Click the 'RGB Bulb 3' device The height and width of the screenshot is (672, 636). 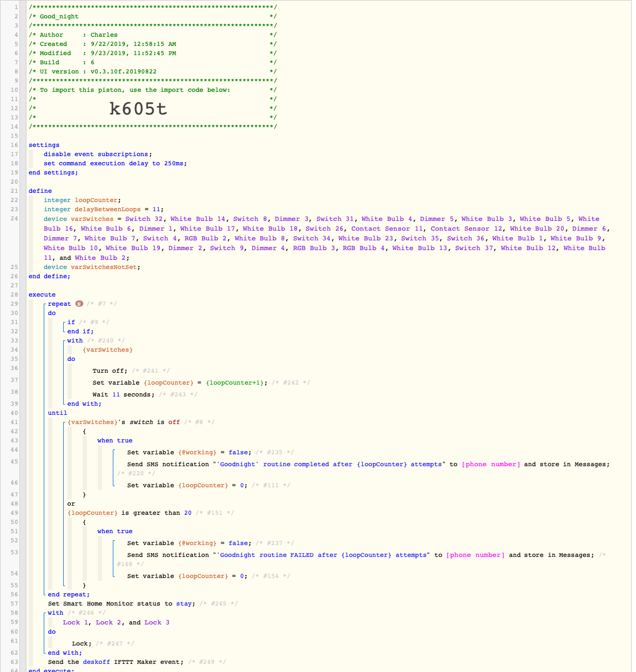(x=314, y=248)
